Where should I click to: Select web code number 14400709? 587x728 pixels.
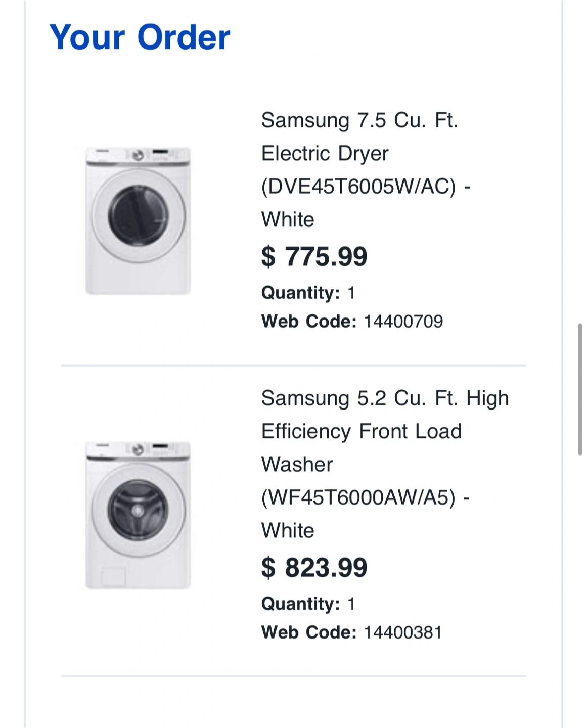[x=403, y=322]
